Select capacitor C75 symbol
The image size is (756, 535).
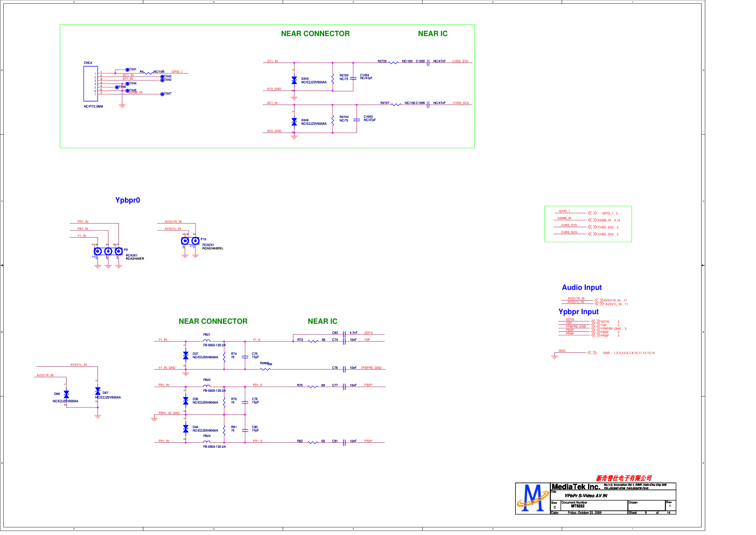[245, 356]
